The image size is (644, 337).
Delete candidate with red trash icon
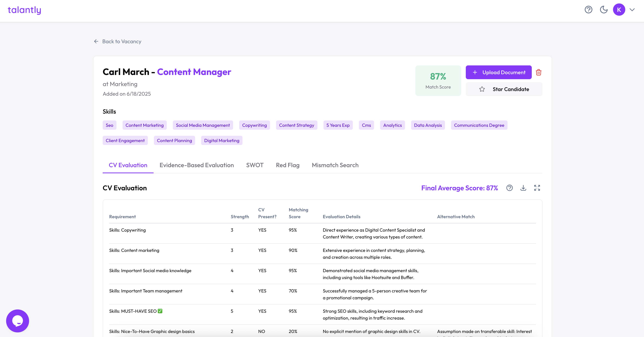pyautogui.click(x=538, y=72)
